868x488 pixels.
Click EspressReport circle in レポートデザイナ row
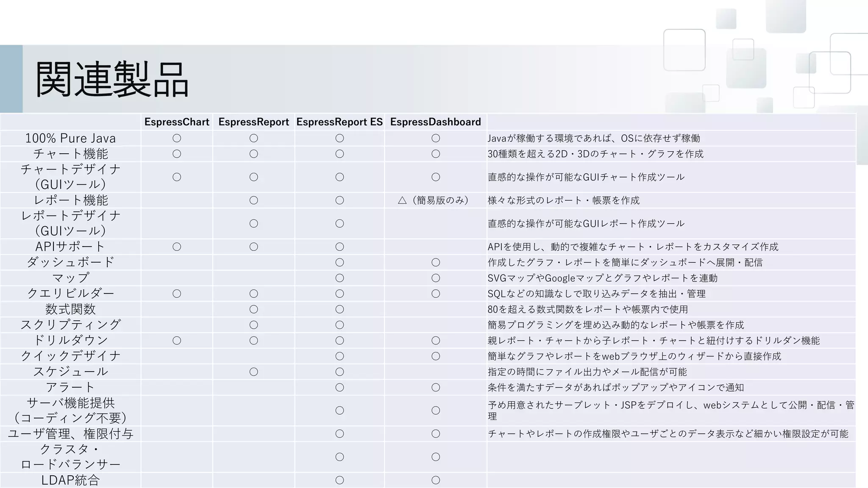pos(253,223)
